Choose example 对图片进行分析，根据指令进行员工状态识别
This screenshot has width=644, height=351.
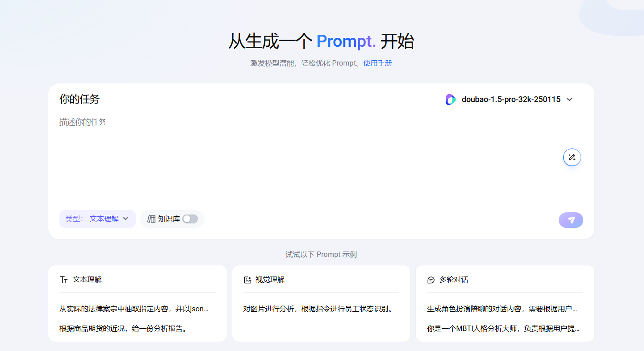click(318, 309)
